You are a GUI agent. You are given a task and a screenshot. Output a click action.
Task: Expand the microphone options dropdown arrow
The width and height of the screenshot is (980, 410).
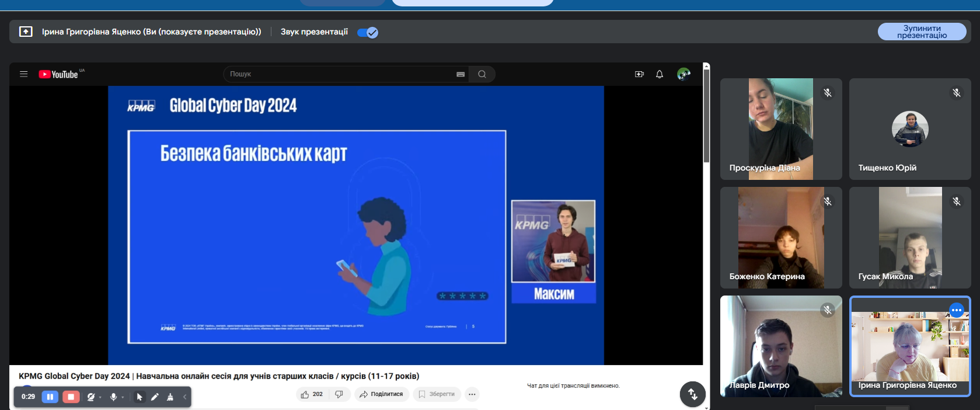[123, 398]
